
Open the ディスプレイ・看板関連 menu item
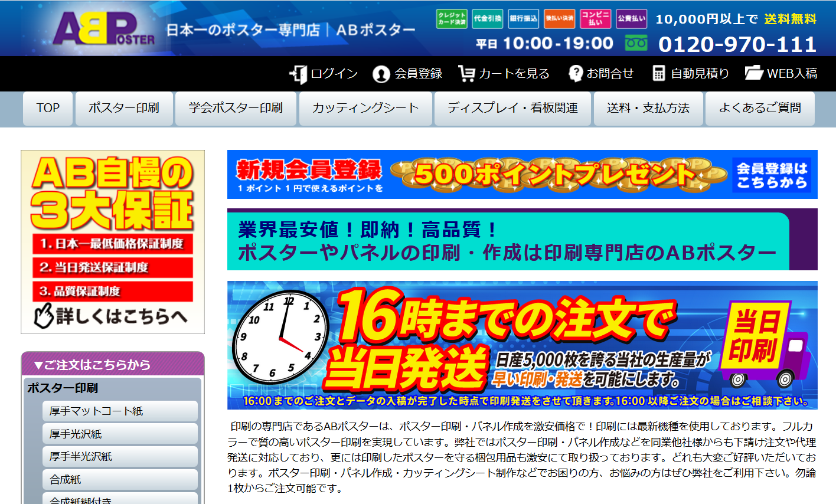pyautogui.click(x=512, y=109)
